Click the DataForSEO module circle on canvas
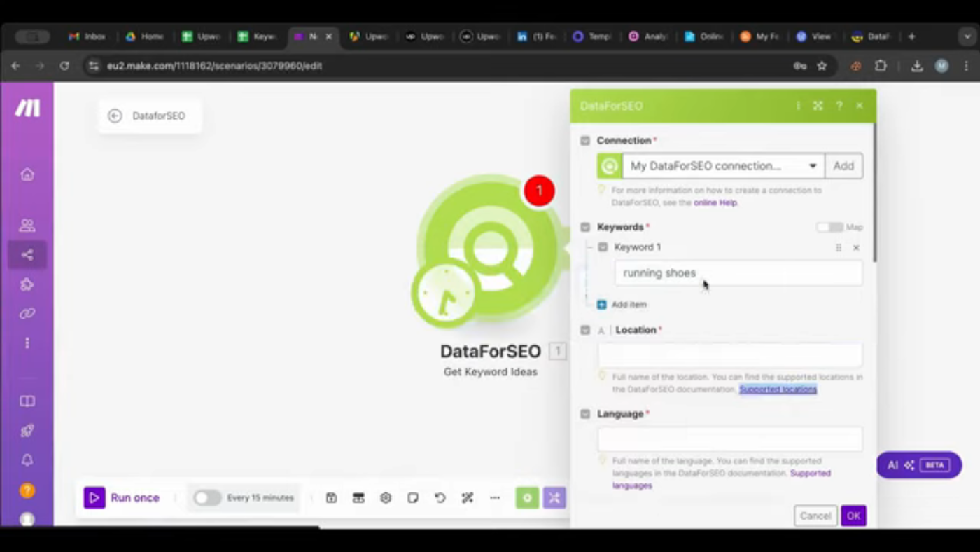 (491, 247)
